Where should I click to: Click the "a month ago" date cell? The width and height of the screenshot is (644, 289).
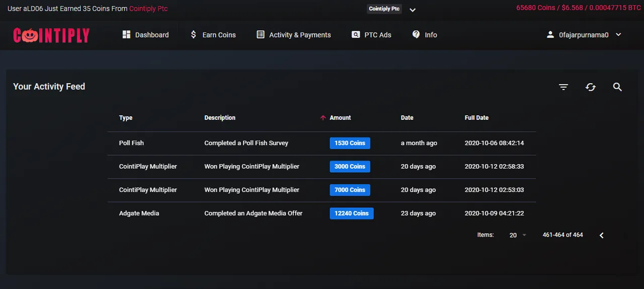[x=419, y=143]
